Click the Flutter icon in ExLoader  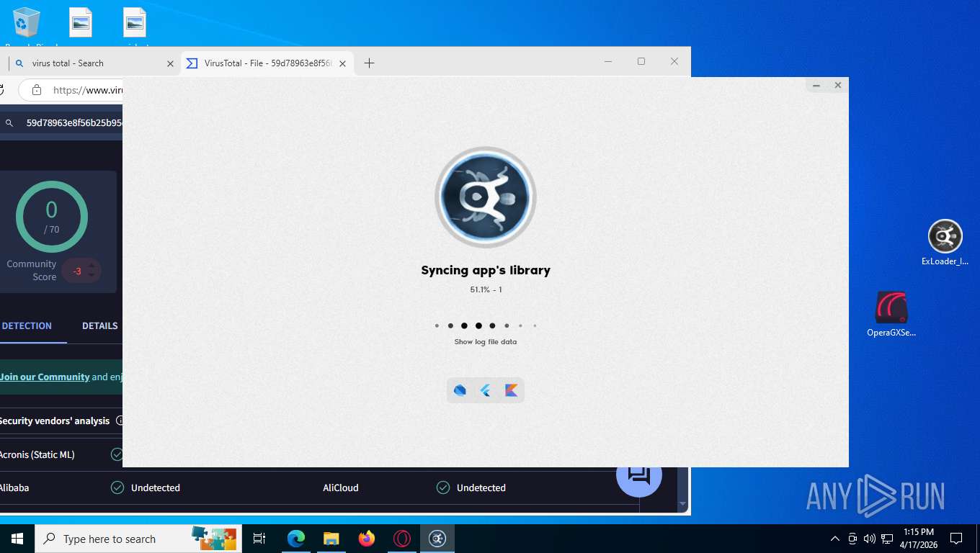click(486, 390)
